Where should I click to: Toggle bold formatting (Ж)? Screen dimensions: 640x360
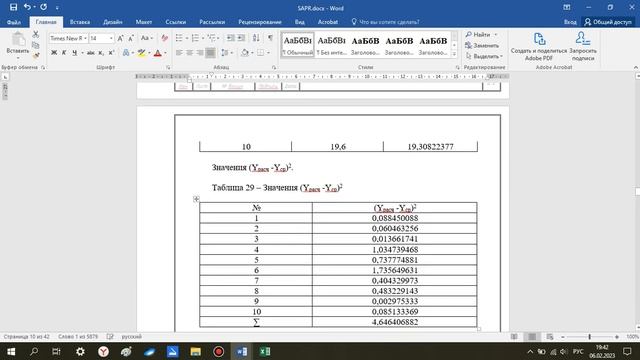point(54,53)
